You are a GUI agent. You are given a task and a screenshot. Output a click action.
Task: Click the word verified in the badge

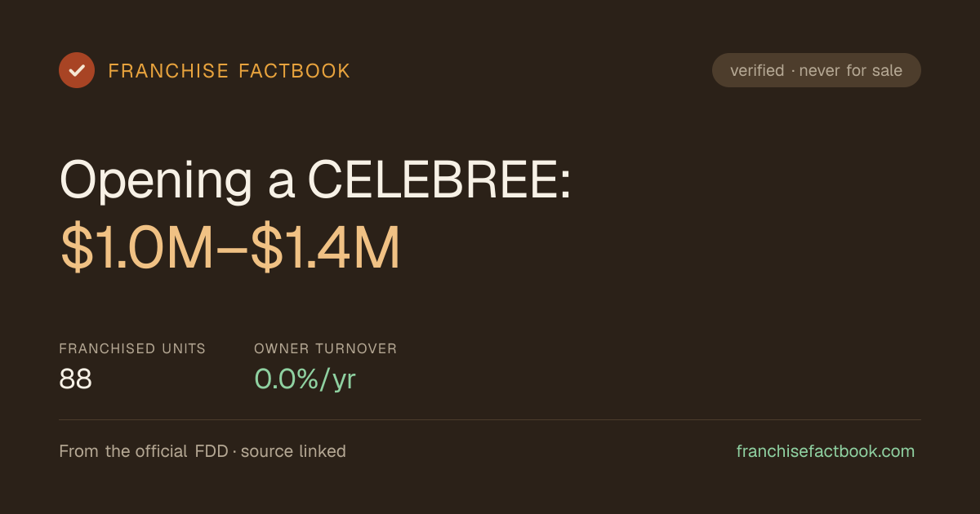pos(757,71)
